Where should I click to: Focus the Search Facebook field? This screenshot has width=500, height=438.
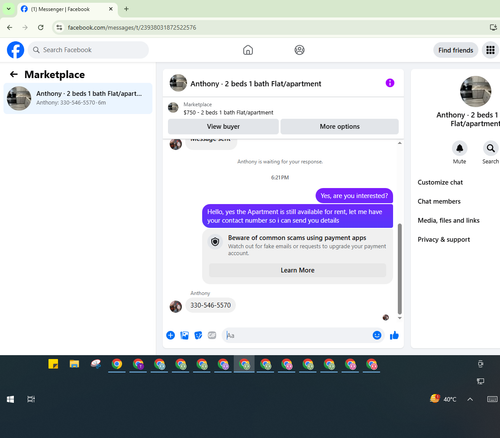pos(88,50)
